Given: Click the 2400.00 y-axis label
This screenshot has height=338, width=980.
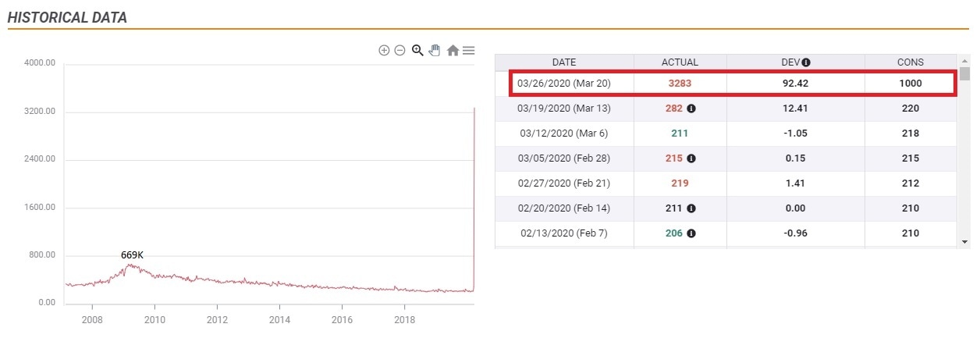Looking at the screenshot, I should pyautogui.click(x=39, y=159).
